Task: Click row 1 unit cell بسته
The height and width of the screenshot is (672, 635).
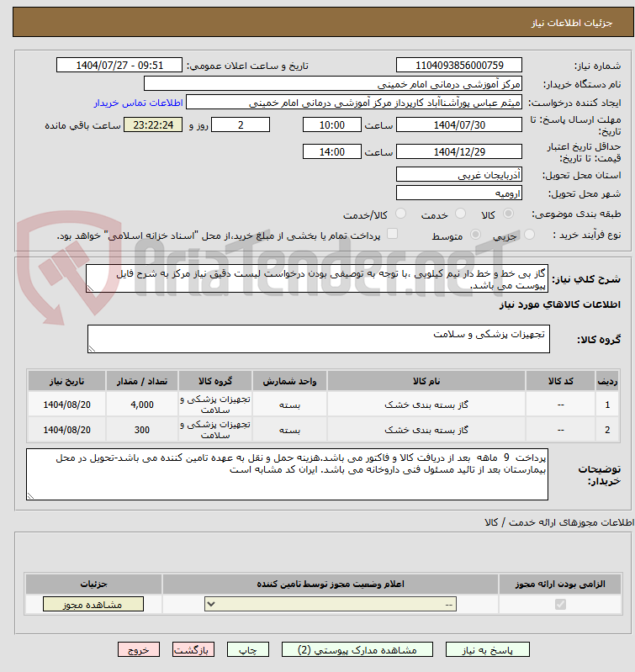Action: coord(289,405)
